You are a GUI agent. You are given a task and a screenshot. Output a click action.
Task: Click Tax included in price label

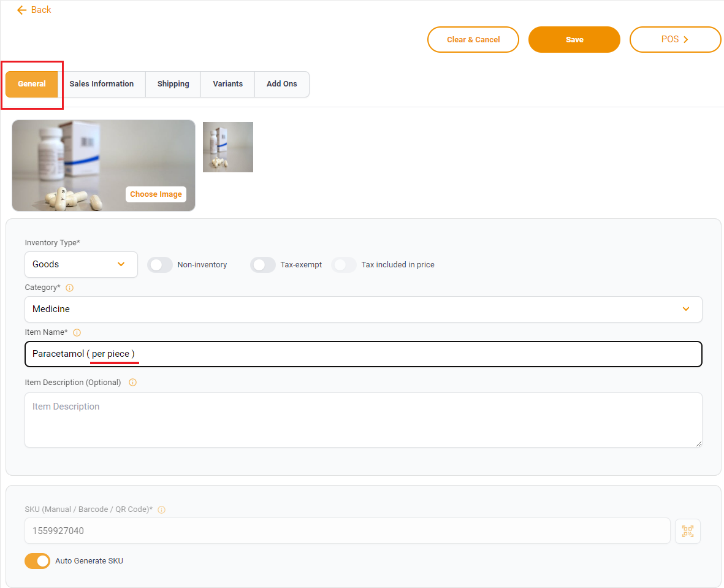[x=398, y=265]
